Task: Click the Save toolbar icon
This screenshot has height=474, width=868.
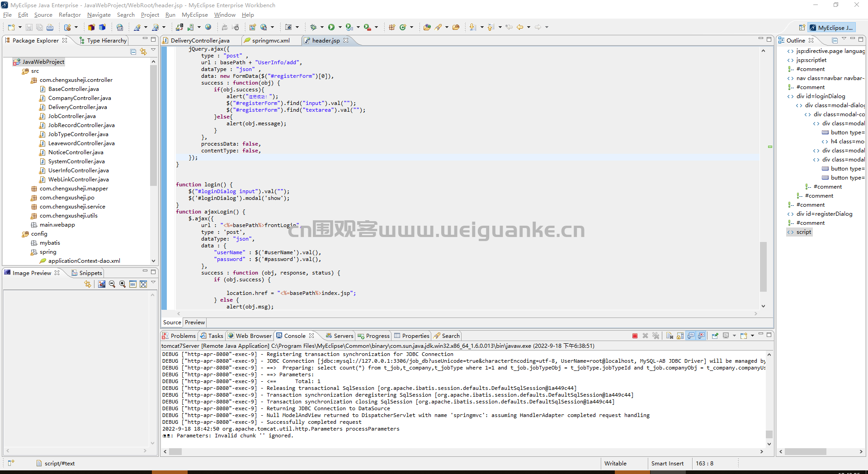Action: click(x=29, y=27)
